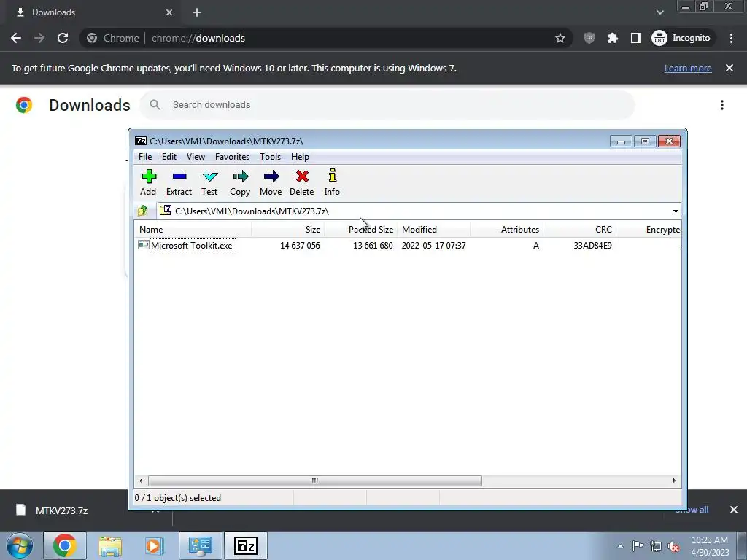Click the red Delete icon
Viewport: 747px width, 560px height.
point(301,182)
